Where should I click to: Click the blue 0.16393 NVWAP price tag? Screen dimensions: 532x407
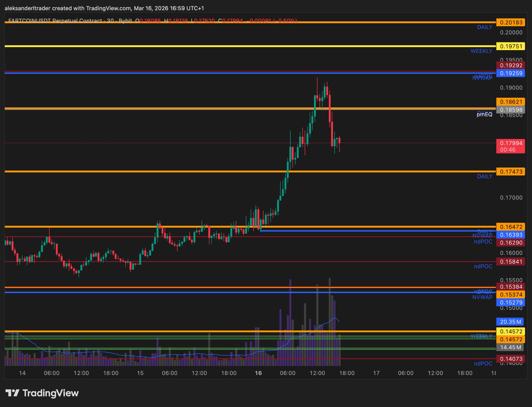510,235
